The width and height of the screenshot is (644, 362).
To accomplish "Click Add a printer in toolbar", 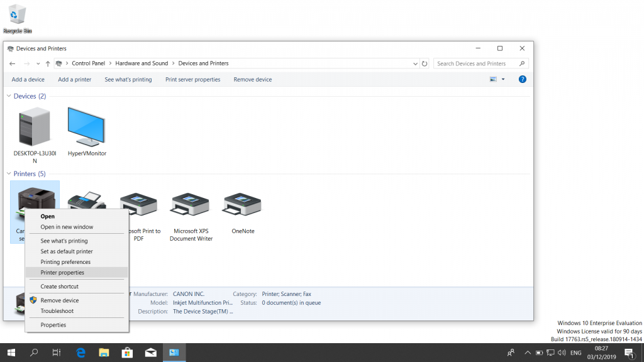I will pyautogui.click(x=75, y=80).
